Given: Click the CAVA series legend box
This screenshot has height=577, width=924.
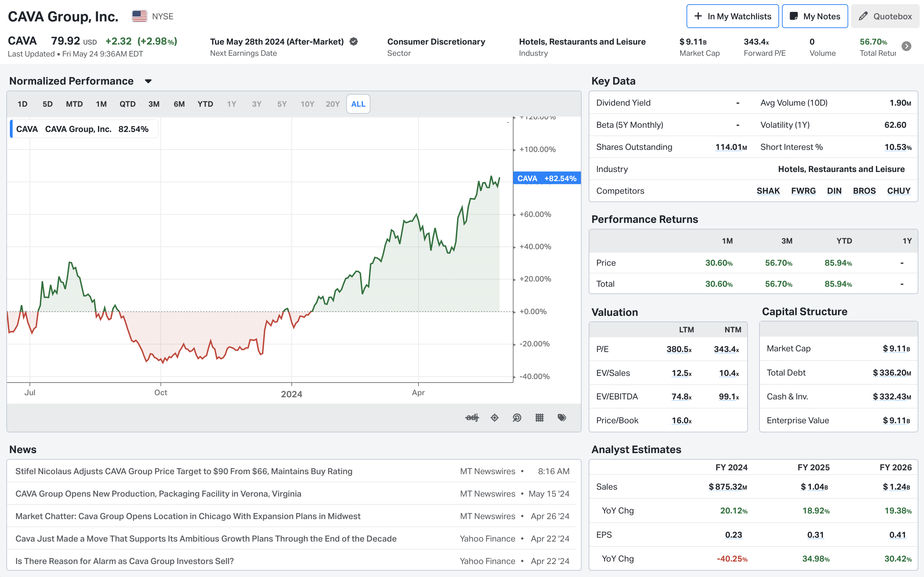Looking at the screenshot, I should 84,129.
